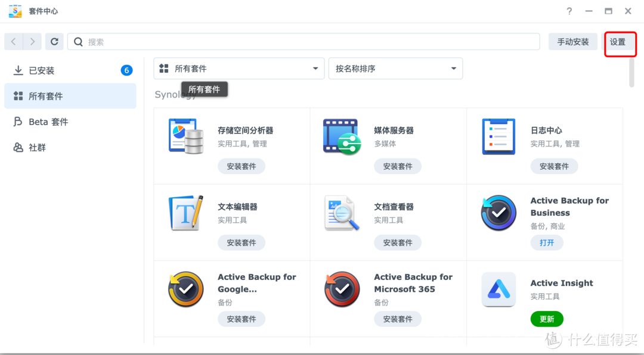Click the 日志中心 package title

546,130
